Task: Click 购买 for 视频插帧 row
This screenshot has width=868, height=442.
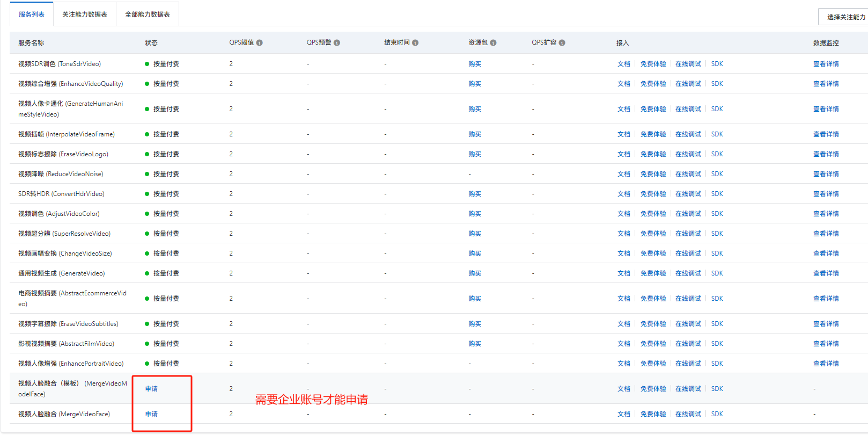Action: (475, 134)
